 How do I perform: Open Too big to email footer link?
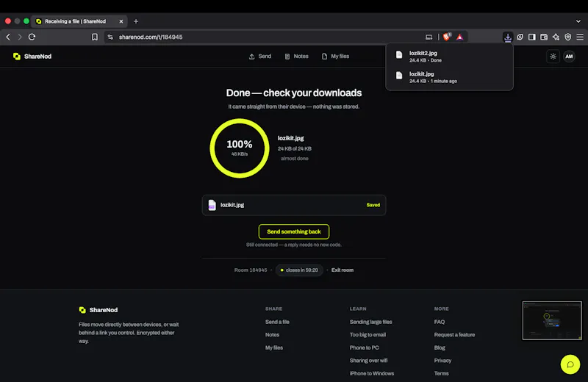point(367,334)
